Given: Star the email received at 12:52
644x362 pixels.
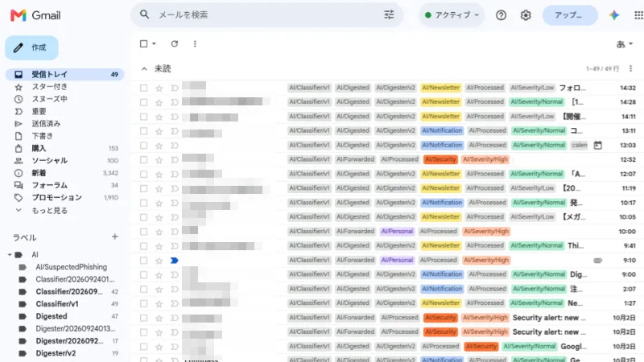Looking at the screenshot, I should coord(159,159).
